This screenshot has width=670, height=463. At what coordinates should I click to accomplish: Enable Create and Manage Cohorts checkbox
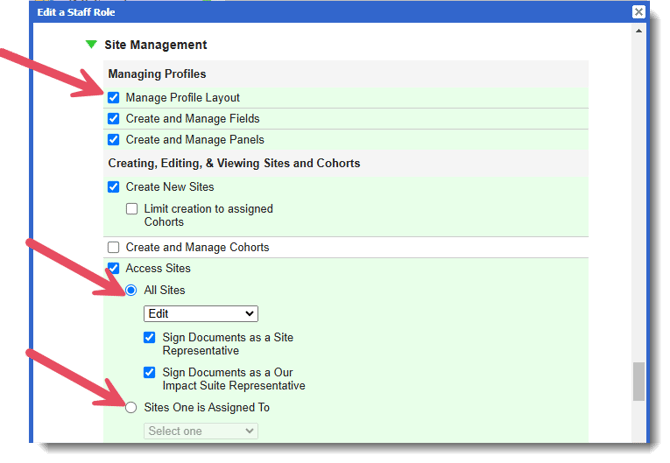click(x=114, y=247)
